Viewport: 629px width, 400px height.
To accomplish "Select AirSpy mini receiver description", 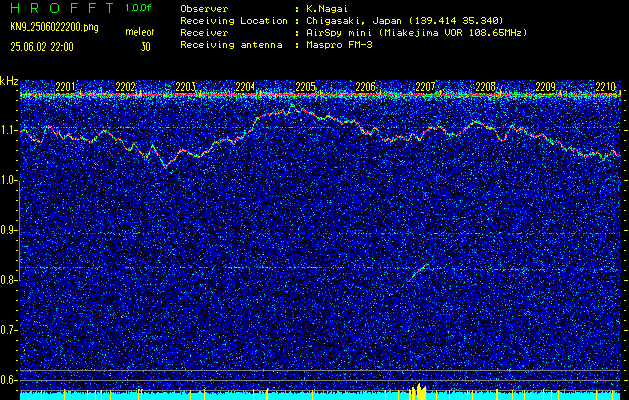I will (x=416, y=33).
